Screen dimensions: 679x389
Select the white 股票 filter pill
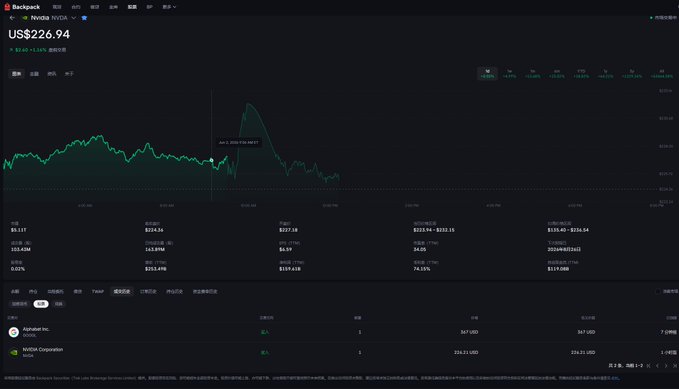41,304
